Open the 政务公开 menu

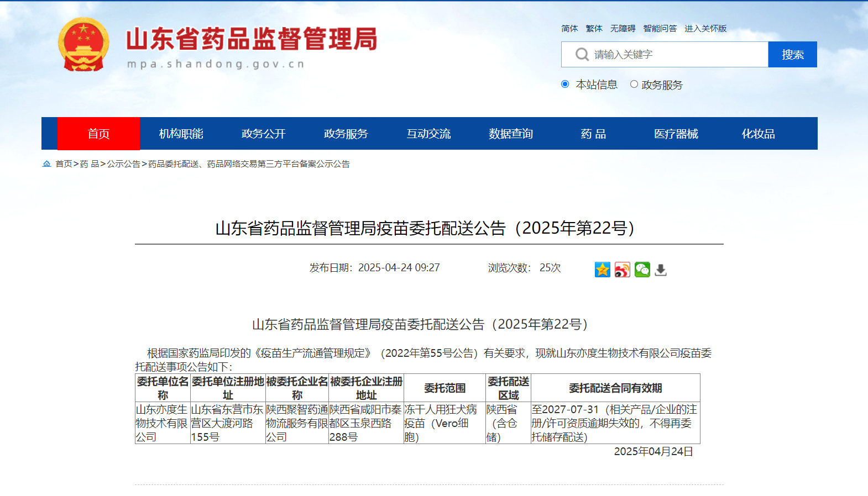[263, 134]
